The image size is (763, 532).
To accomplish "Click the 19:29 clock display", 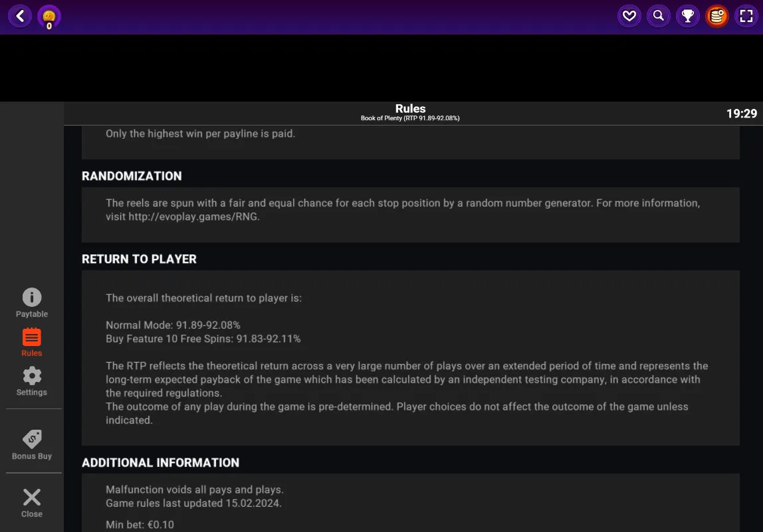I will point(742,114).
